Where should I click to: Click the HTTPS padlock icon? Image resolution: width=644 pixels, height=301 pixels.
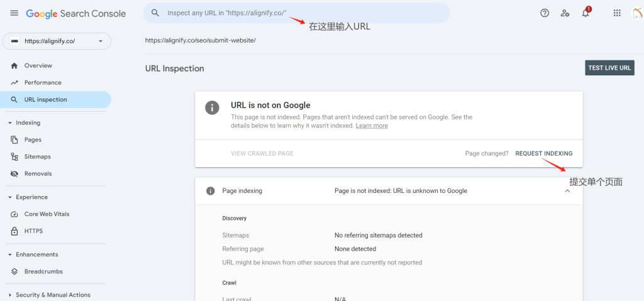point(14,231)
